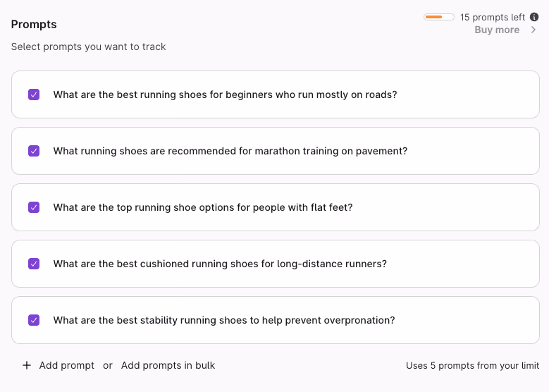Image resolution: width=549 pixels, height=392 pixels.
Task: Choose Add prompts in bulk
Action: [168, 365]
